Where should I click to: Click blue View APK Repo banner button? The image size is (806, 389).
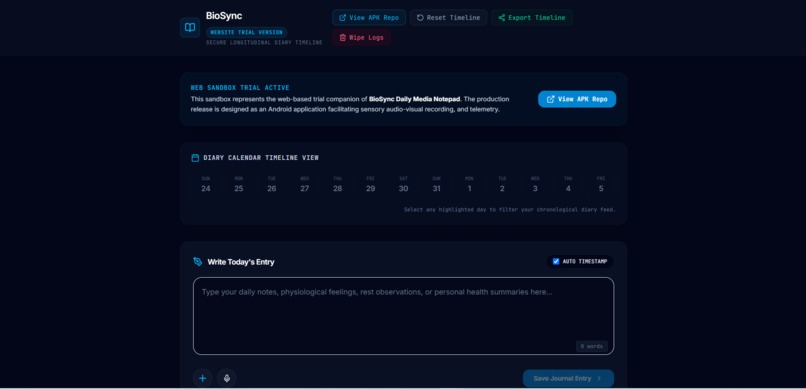[x=577, y=99]
